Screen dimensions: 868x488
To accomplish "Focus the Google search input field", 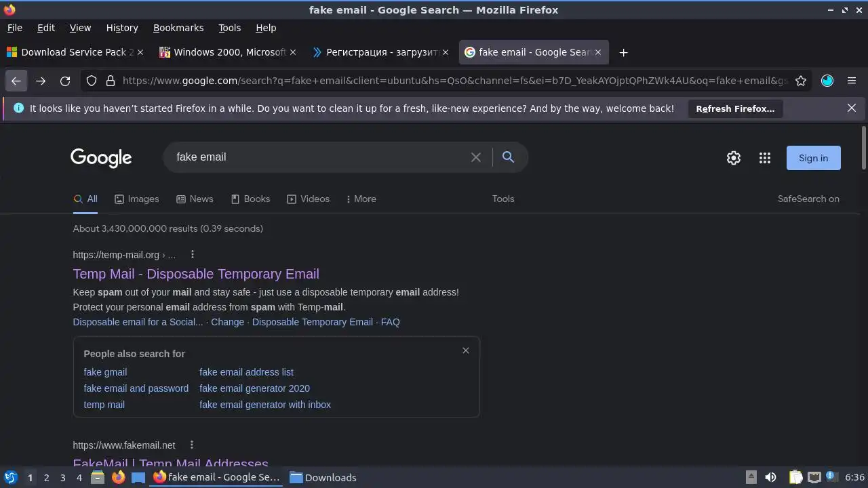I will pos(319,157).
